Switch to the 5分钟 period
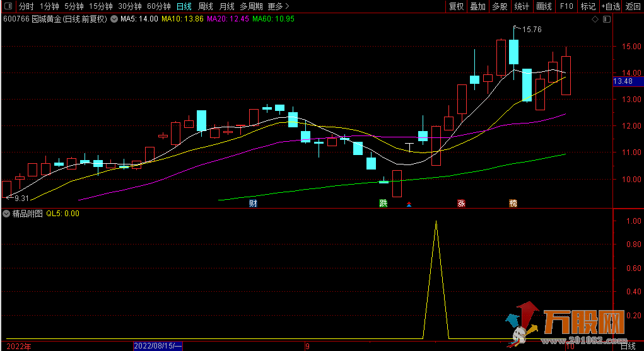644x351 pixels. click(x=74, y=6)
